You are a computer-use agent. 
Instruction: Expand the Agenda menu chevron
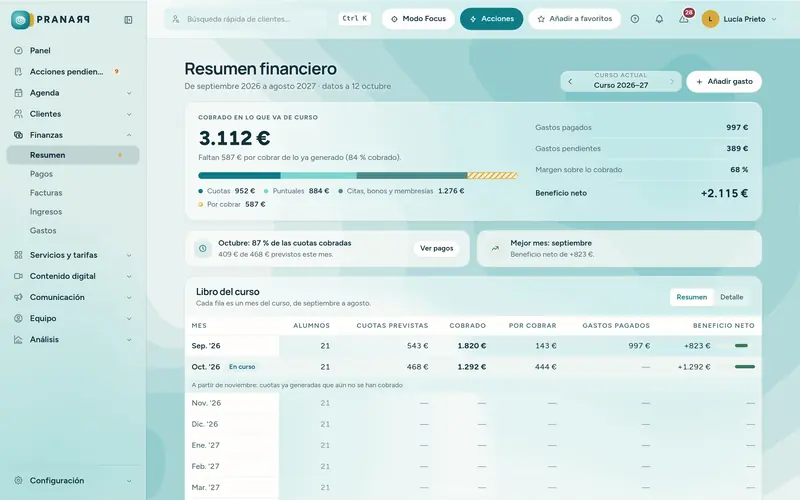point(129,93)
